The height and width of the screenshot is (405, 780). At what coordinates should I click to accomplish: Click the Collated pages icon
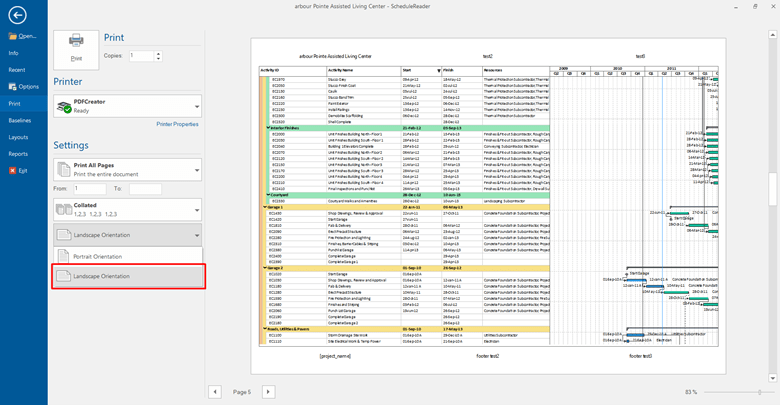[64, 209]
